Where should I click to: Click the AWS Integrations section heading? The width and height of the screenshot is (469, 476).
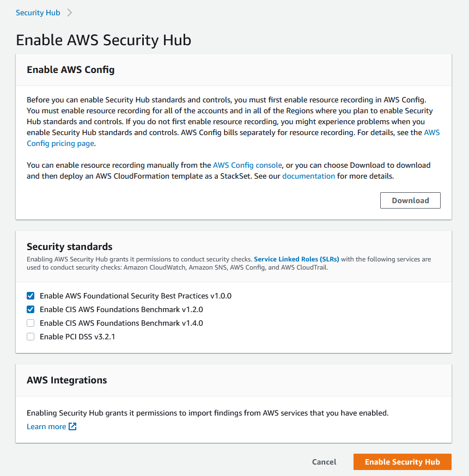pos(66,380)
